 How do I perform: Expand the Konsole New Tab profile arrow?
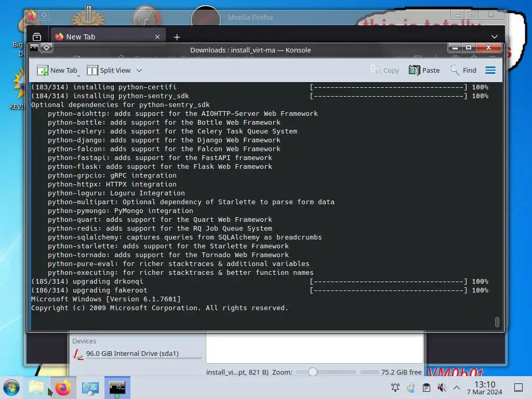78,75
